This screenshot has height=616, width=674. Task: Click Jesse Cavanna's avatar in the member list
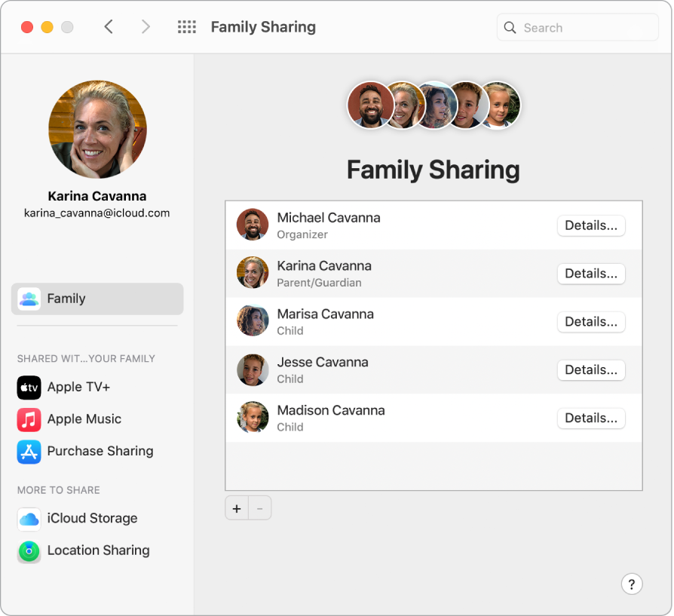tap(252, 369)
